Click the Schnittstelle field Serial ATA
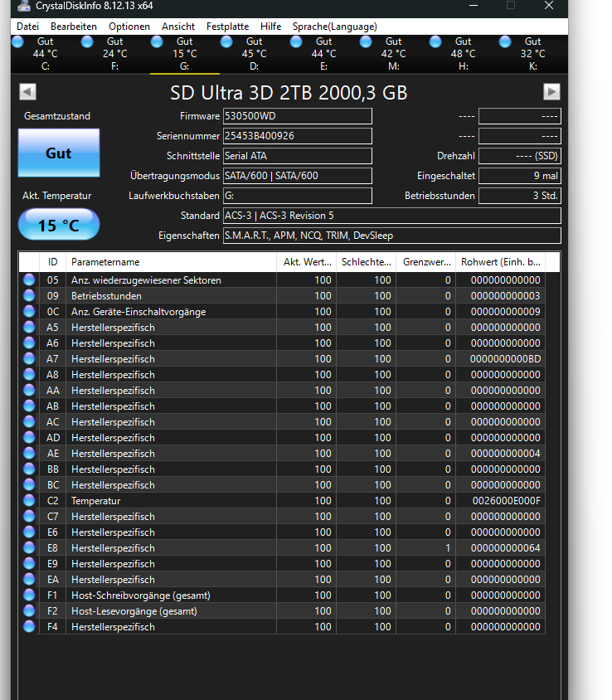Image resolution: width=612 pixels, height=700 pixels. pos(298,156)
